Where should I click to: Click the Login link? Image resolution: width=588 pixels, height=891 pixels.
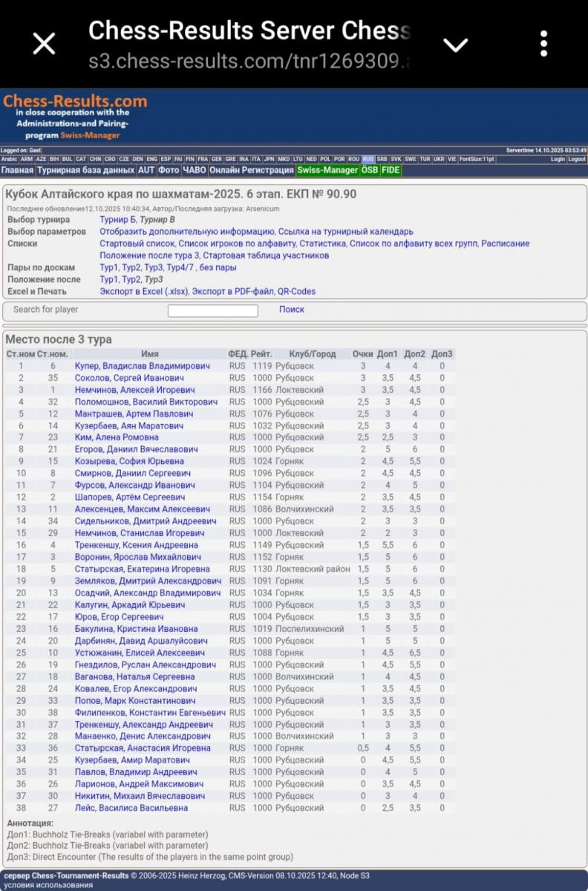coord(558,159)
